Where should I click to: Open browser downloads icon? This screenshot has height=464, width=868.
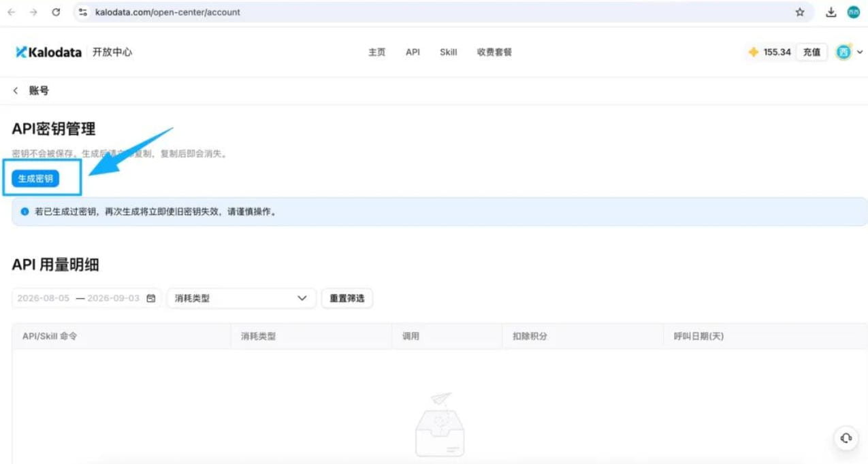tap(831, 12)
